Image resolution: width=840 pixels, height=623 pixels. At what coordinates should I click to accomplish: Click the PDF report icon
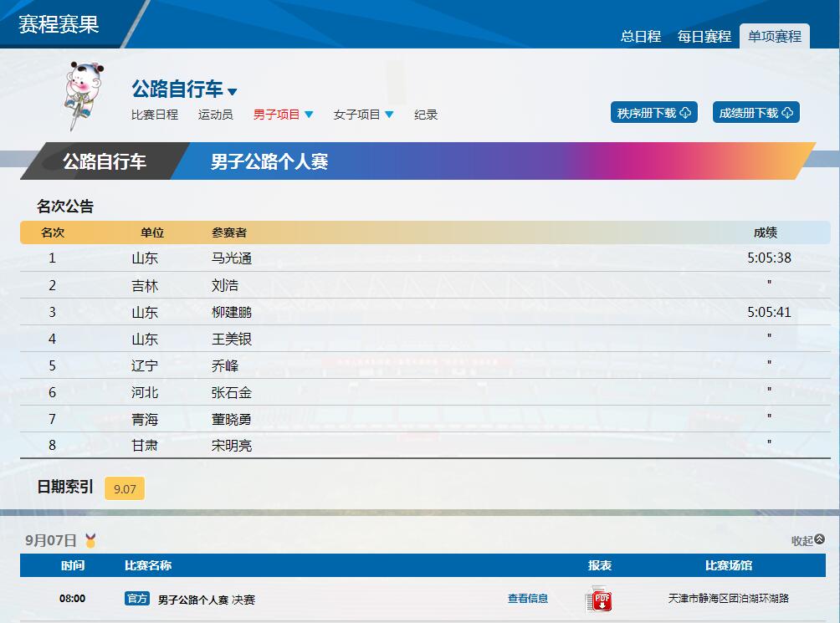coord(600,600)
